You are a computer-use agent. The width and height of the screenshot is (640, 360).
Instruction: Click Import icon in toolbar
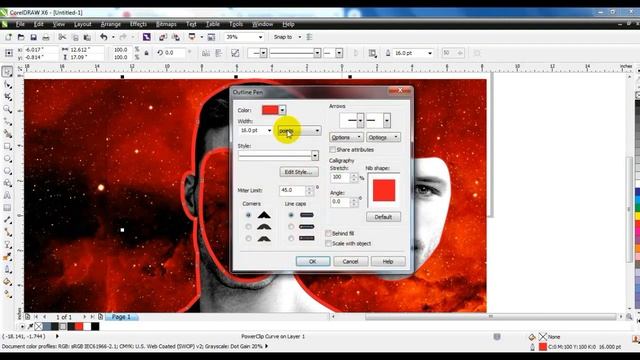pos(162,37)
